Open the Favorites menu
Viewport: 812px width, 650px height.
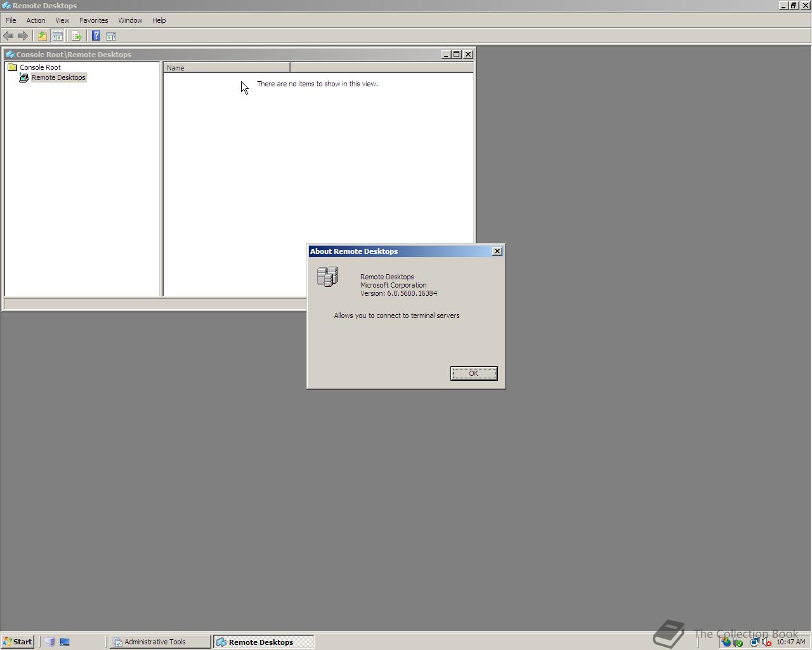click(93, 20)
